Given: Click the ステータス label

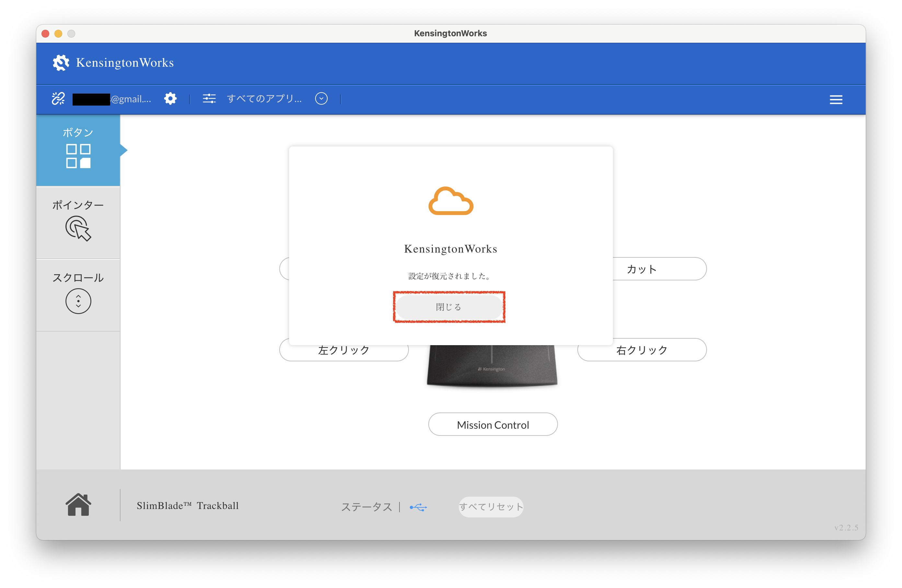Looking at the screenshot, I should tap(366, 507).
